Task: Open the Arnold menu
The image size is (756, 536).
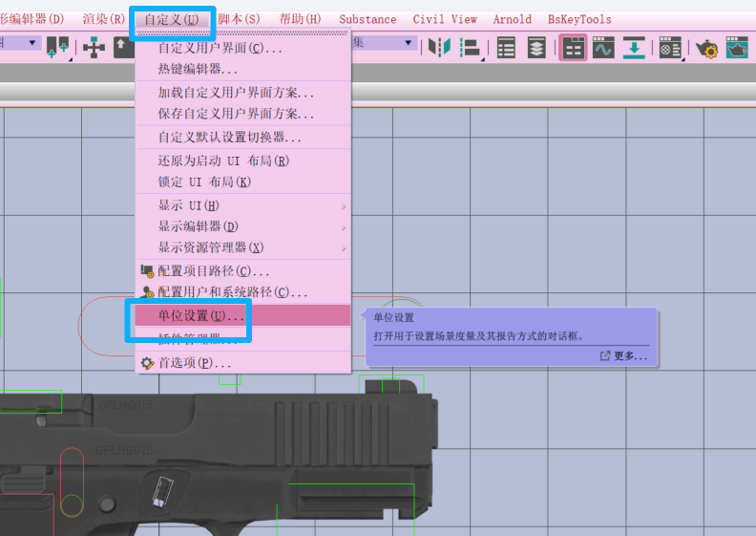Action: pos(512,19)
